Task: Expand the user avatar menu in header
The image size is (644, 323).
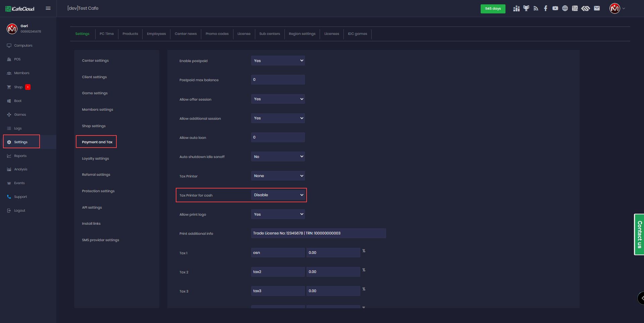Action: [616, 8]
